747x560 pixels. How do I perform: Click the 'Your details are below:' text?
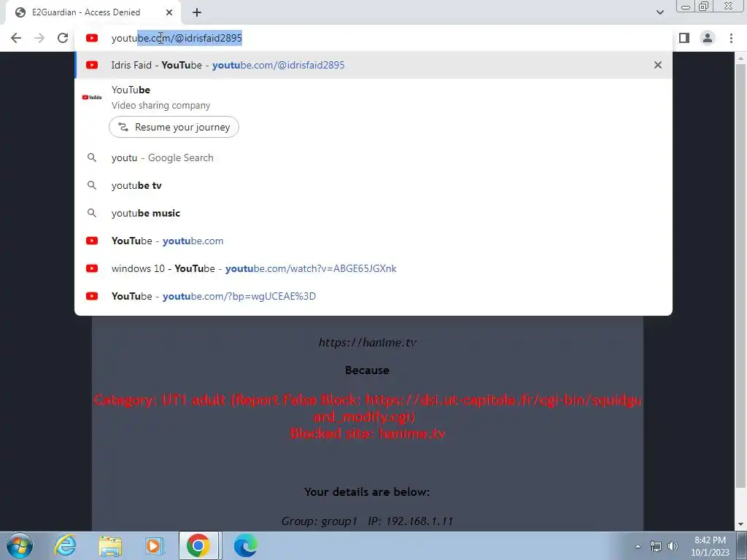367,492
